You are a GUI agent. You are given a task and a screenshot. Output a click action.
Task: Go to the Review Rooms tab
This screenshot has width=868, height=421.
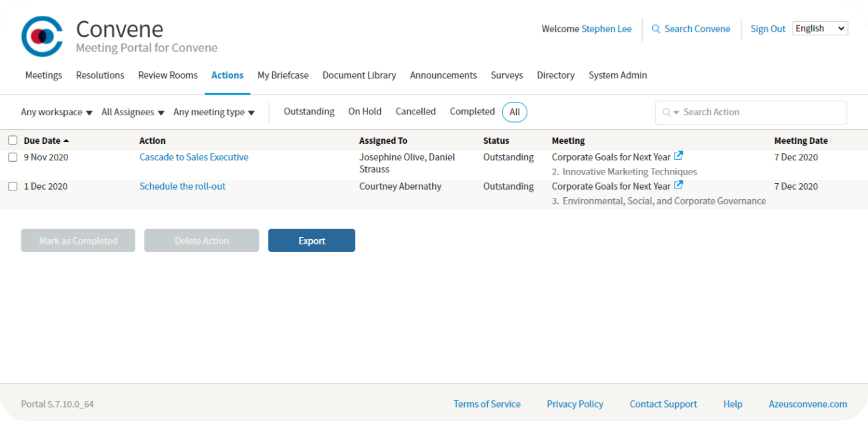click(x=168, y=75)
